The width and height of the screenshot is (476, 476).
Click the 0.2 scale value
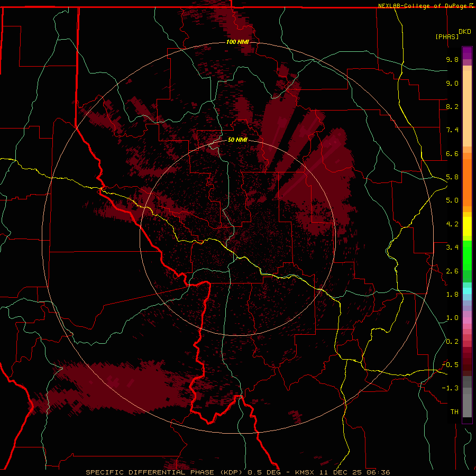(452, 342)
